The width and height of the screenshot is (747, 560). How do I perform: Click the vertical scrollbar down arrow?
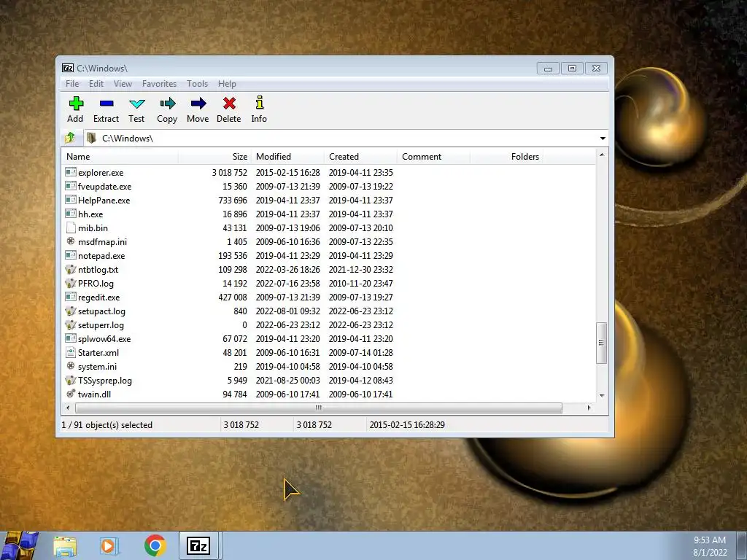click(602, 396)
